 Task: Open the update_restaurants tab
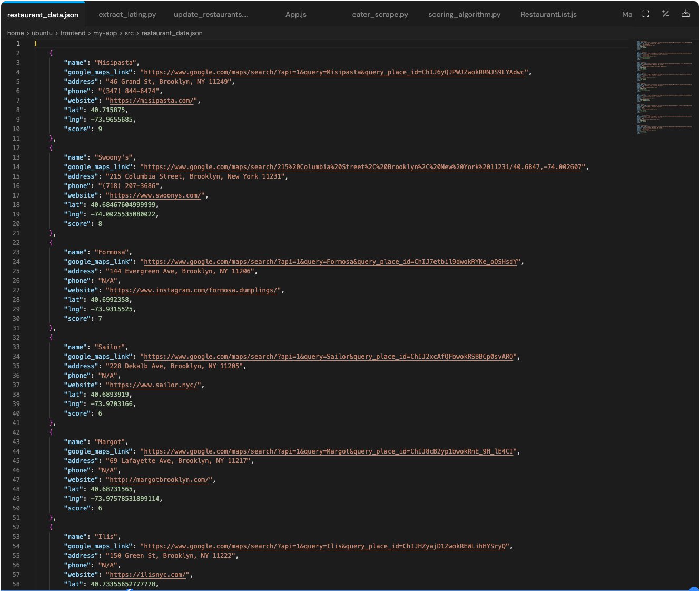point(211,15)
